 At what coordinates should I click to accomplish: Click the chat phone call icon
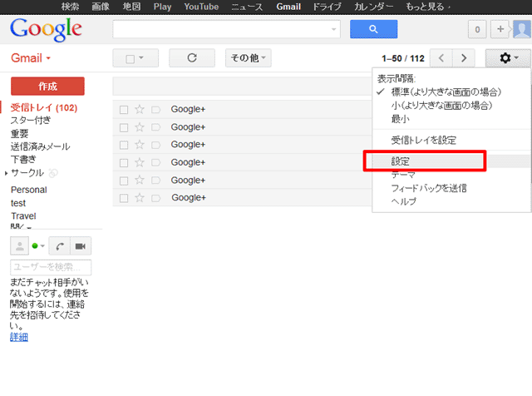coord(60,246)
